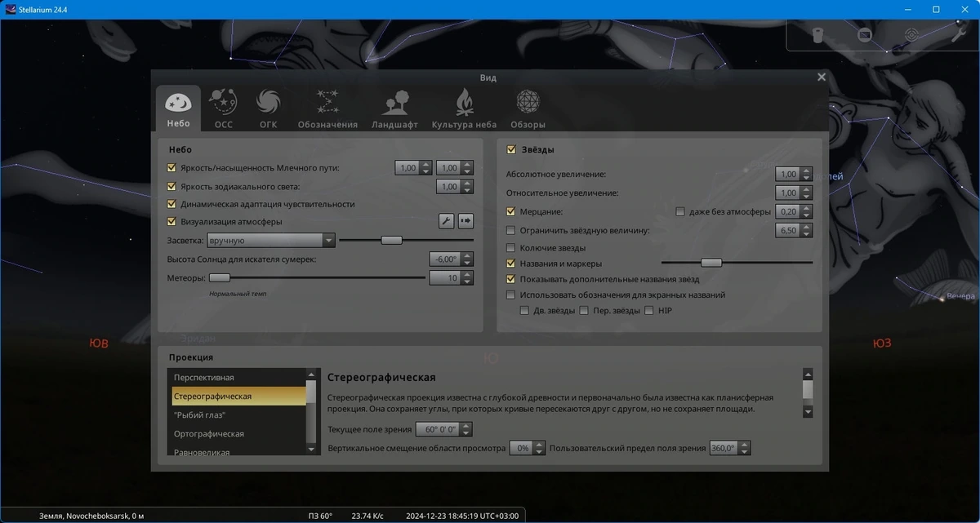This screenshot has width=980, height=523.
Task: Open the Обзоры surveys sphere icon
Action: click(528, 109)
